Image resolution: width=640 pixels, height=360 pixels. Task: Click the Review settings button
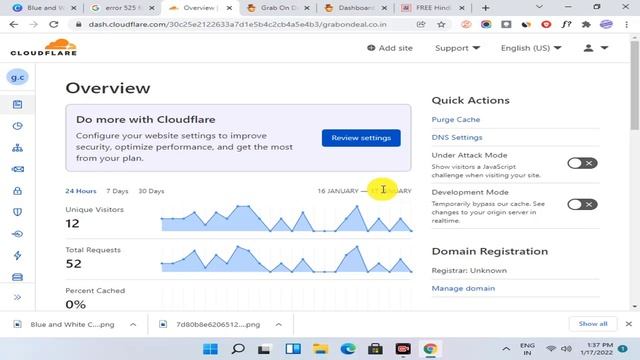[x=361, y=138]
